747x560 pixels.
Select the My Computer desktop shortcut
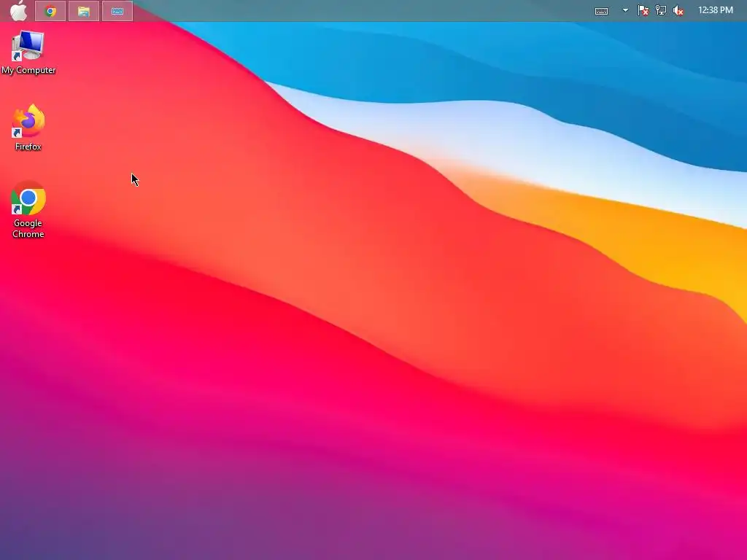28,52
